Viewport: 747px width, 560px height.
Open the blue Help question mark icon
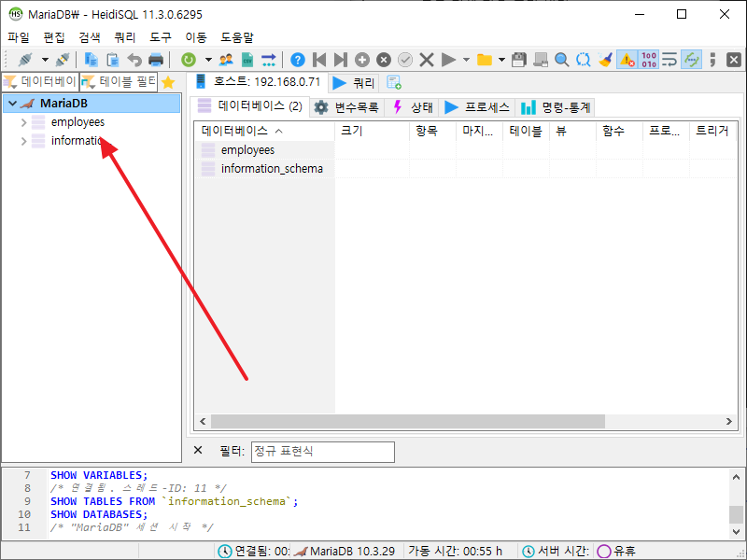click(x=298, y=60)
